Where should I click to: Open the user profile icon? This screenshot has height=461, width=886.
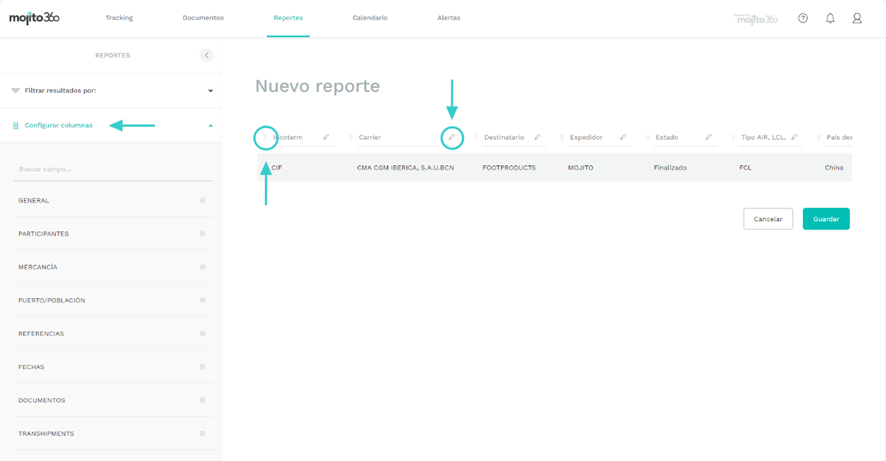857,18
